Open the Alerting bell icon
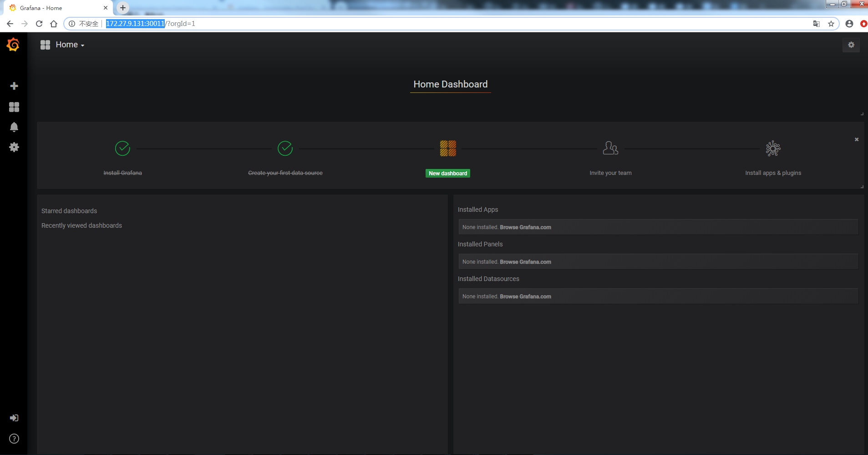868x455 pixels. point(14,127)
